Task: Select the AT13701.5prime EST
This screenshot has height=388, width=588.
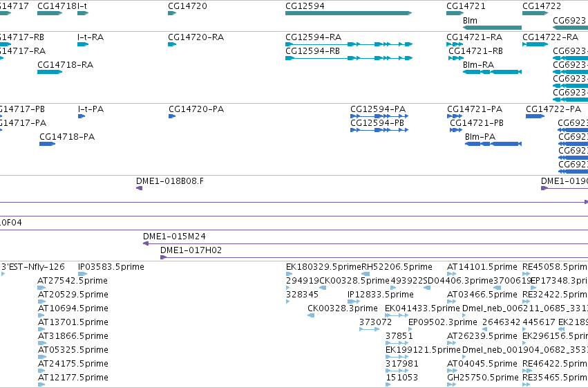Action: click(41, 329)
